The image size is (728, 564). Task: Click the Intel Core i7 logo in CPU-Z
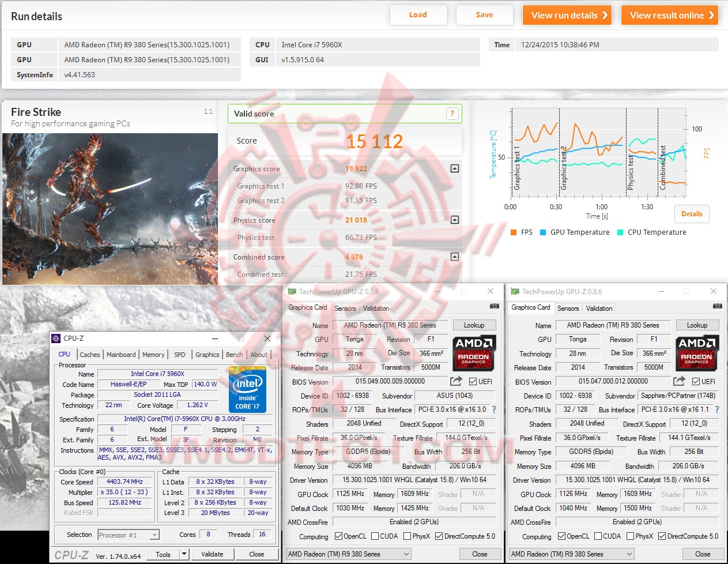(x=247, y=389)
